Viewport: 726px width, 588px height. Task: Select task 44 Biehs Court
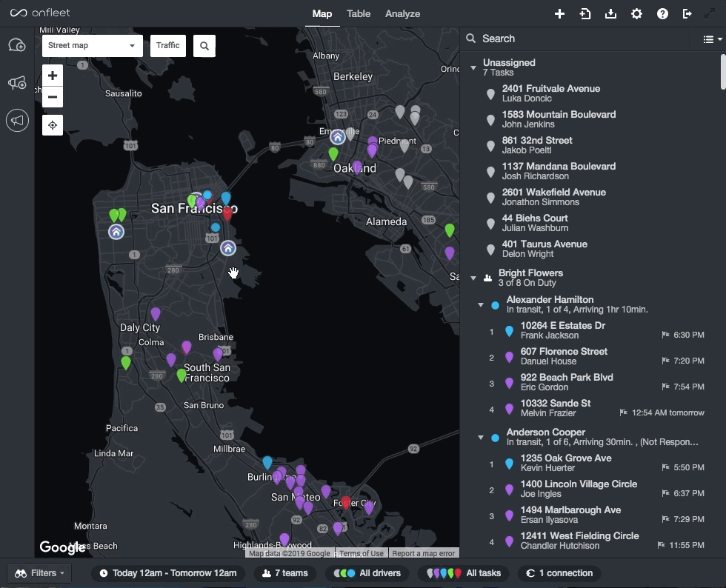pos(593,223)
